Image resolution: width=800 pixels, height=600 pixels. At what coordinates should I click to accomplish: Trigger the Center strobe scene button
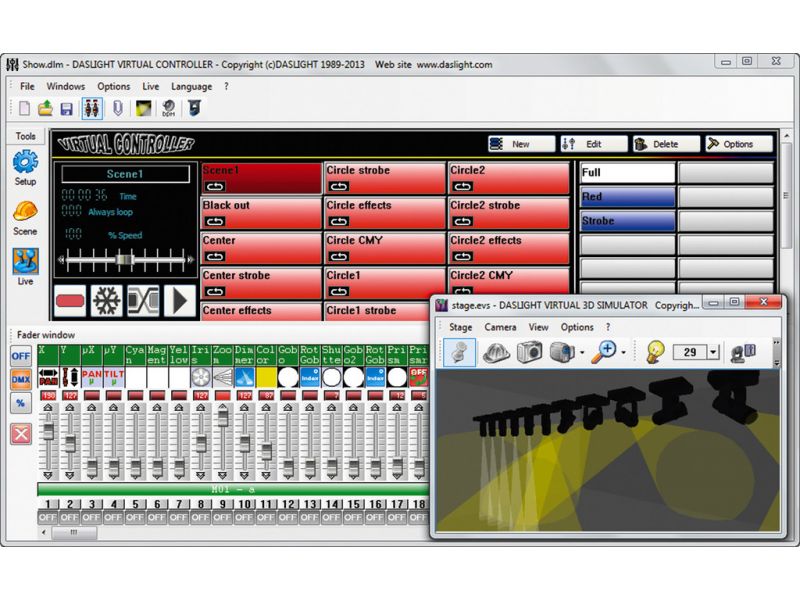click(261, 283)
